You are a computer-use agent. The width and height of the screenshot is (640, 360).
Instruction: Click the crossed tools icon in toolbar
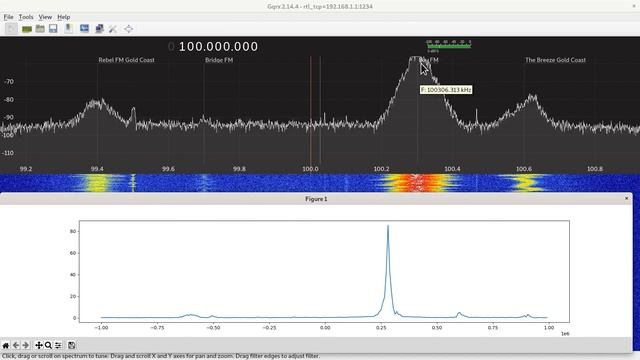coord(113,29)
